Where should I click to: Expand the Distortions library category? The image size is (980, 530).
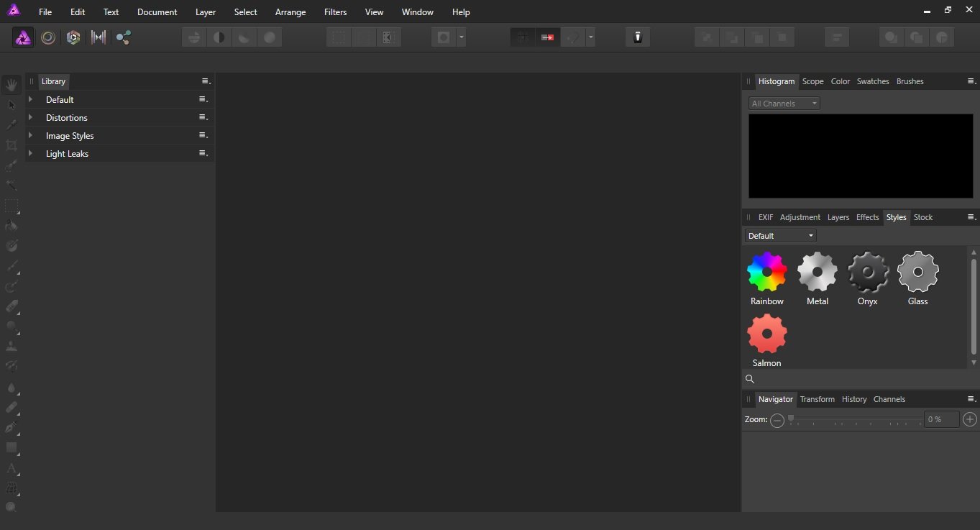[x=32, y=117]
